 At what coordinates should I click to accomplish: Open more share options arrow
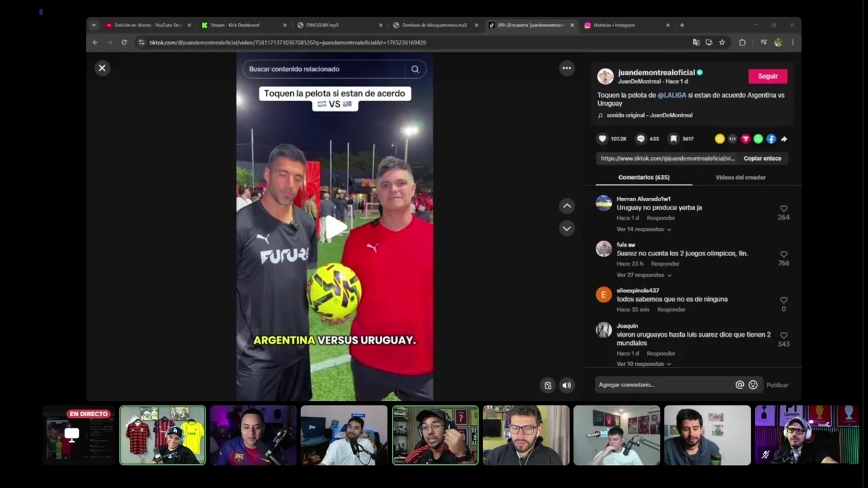tap(784, 139)
